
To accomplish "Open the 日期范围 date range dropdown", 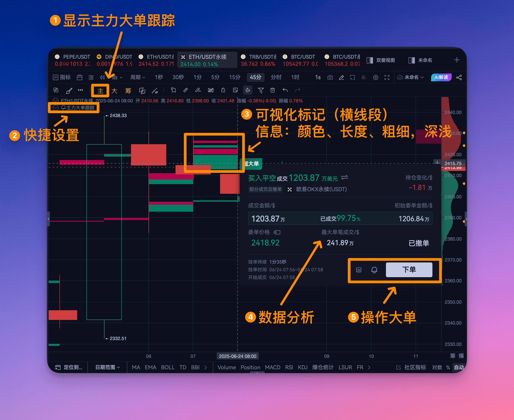I will [108, 367].
